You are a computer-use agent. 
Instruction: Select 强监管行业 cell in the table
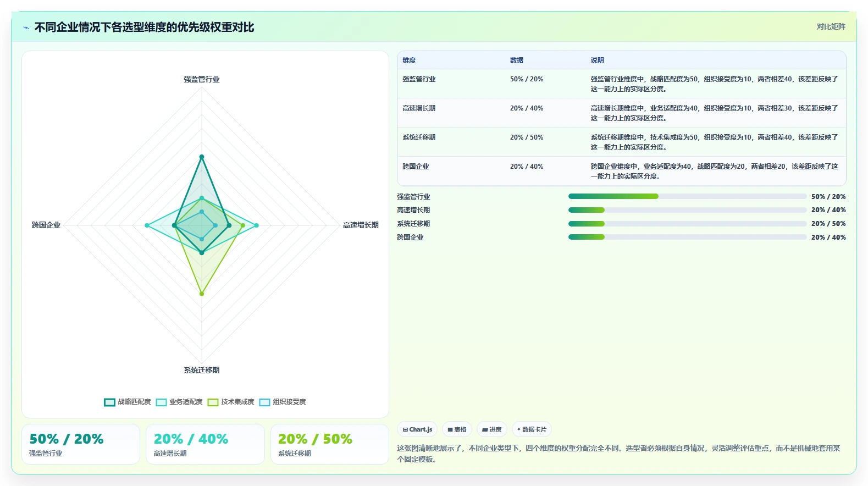[x=419, y=79]
